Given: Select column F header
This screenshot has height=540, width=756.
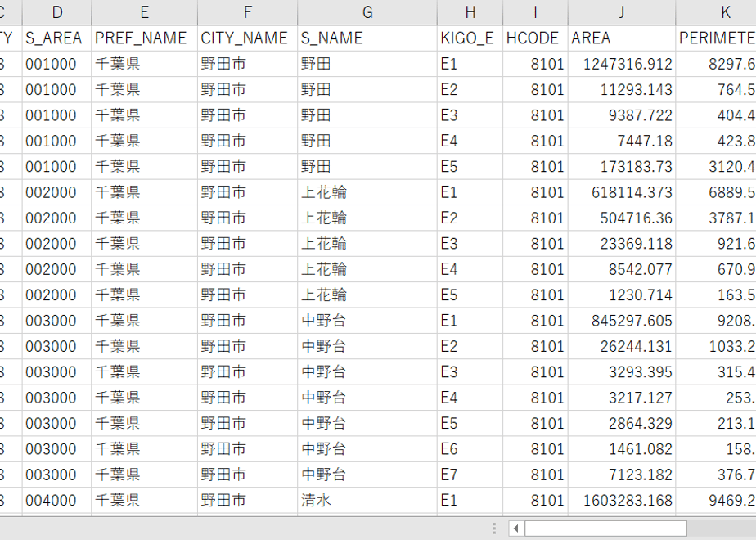Looking at the screenshot, I should [x=247, y=12].
